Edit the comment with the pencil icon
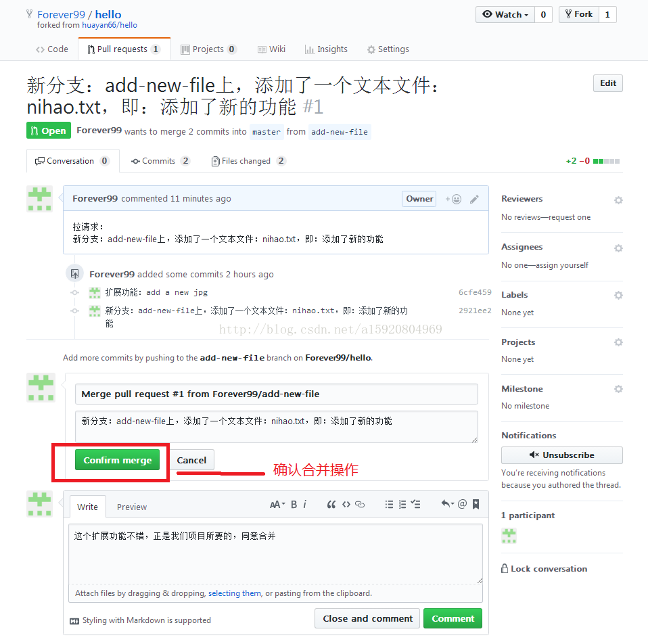 (474, 200)
